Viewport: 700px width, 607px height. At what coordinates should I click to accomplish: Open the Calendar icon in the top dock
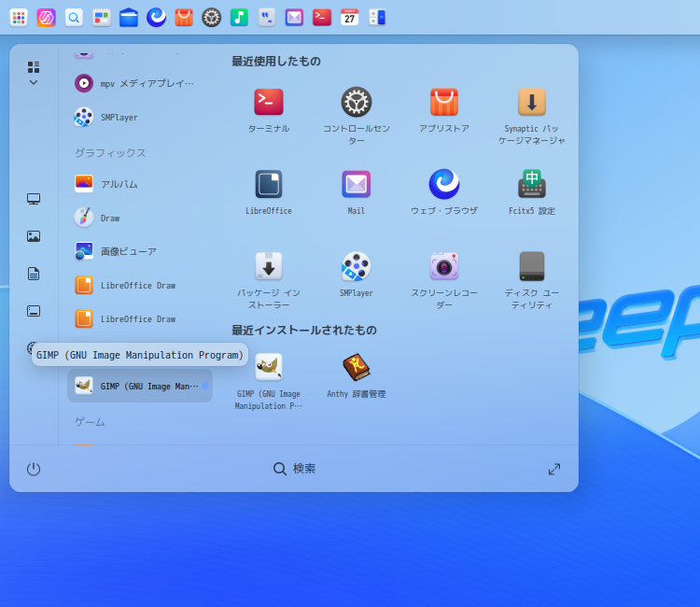coord(350,17)
